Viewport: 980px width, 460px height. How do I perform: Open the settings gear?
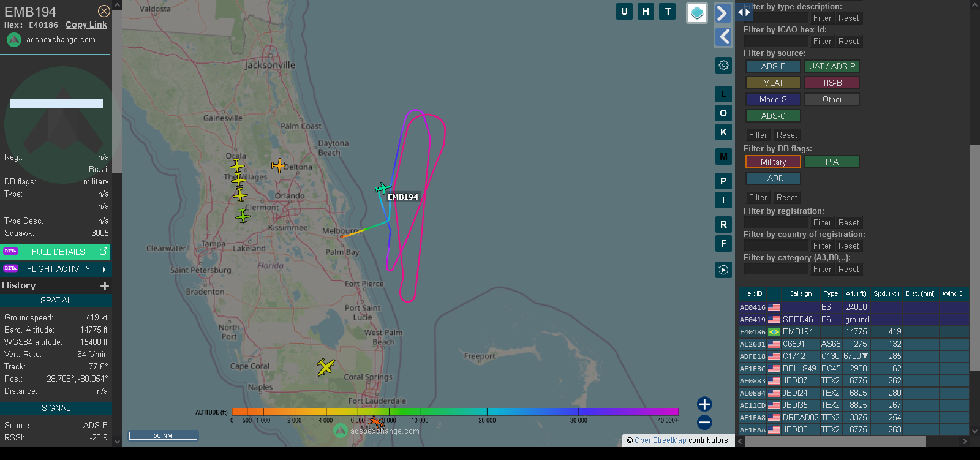(x=723, y=65)
